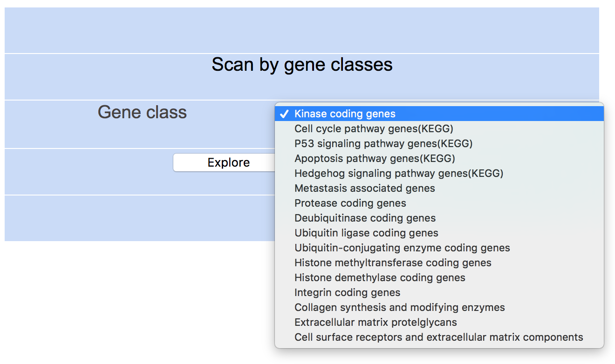
Task: Choose Cell cycle pathway genes(KEGG)
Action: pyautogui.click(x=374, y=128)
